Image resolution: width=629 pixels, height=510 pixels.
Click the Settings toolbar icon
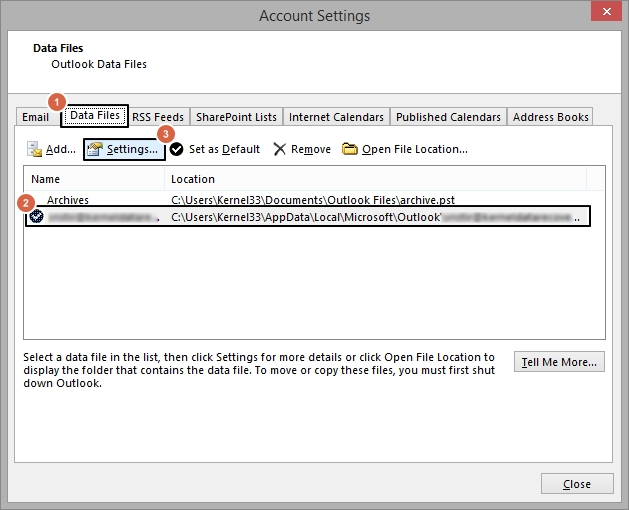[95, 149]
